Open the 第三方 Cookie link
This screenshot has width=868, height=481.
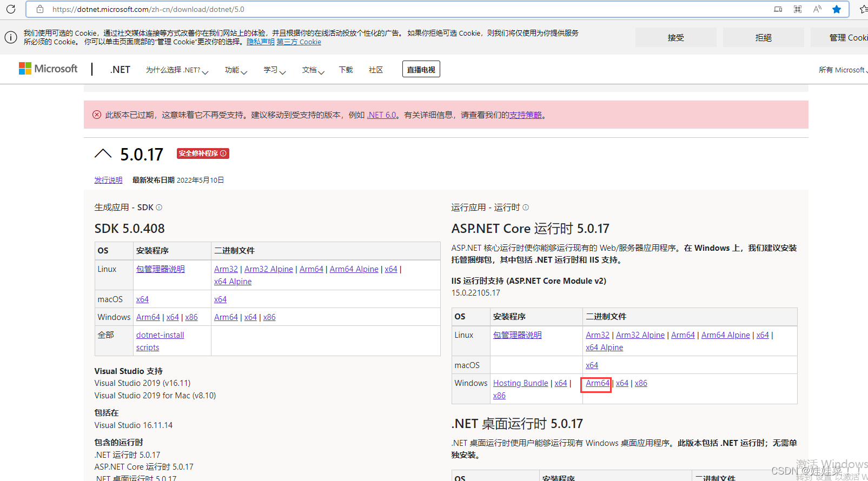tap(299, 42)
